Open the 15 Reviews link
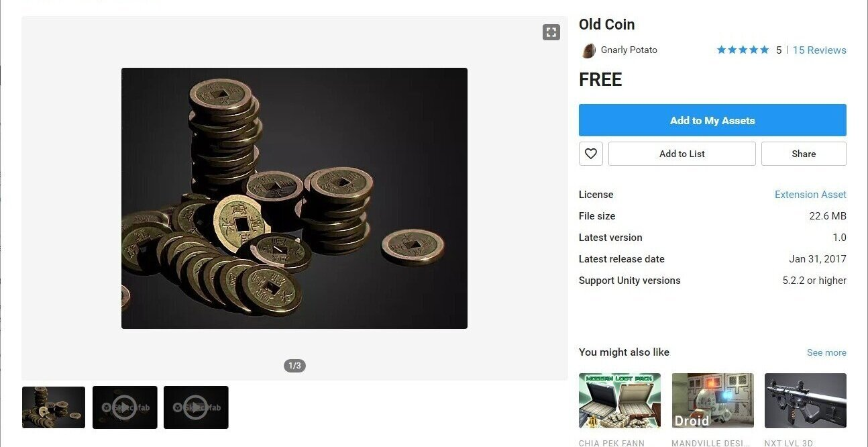Screen dimensions: 868x447 click(819, 50)
